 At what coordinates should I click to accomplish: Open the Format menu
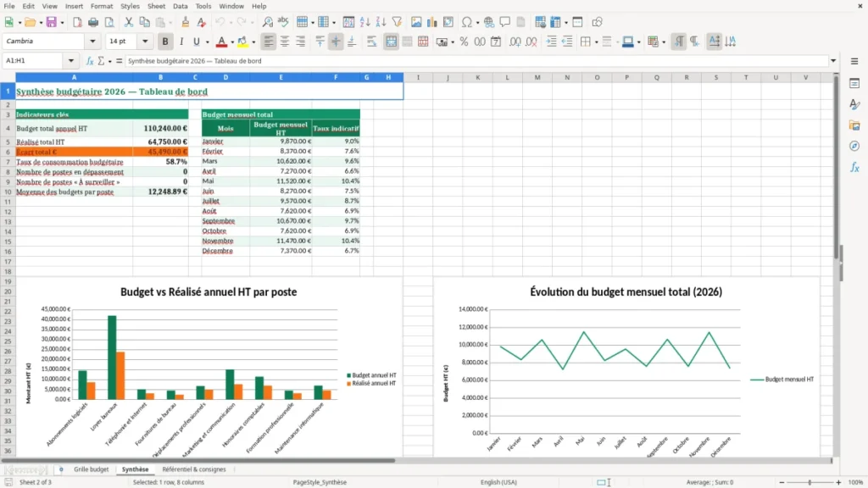point(102,6)
